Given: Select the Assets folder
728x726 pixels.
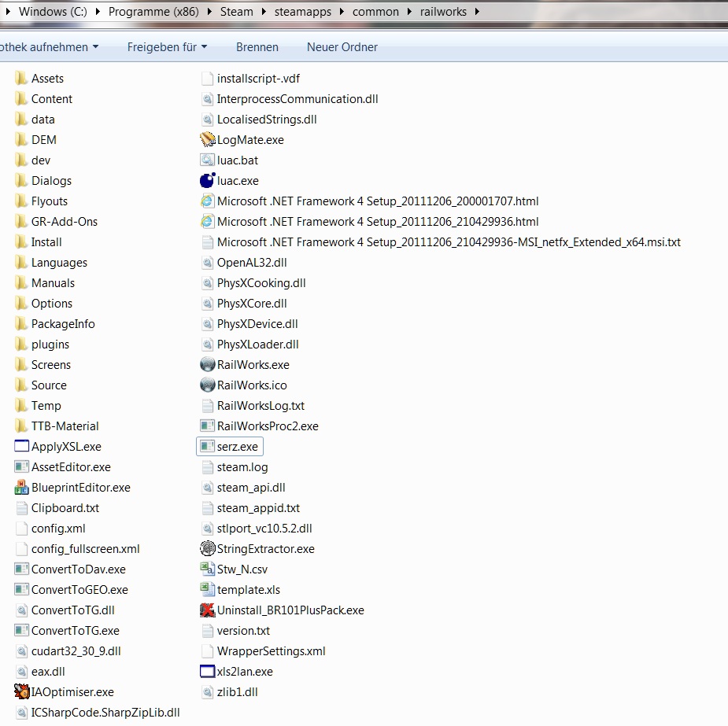Looking at the screenshot, I should (47, 79).
